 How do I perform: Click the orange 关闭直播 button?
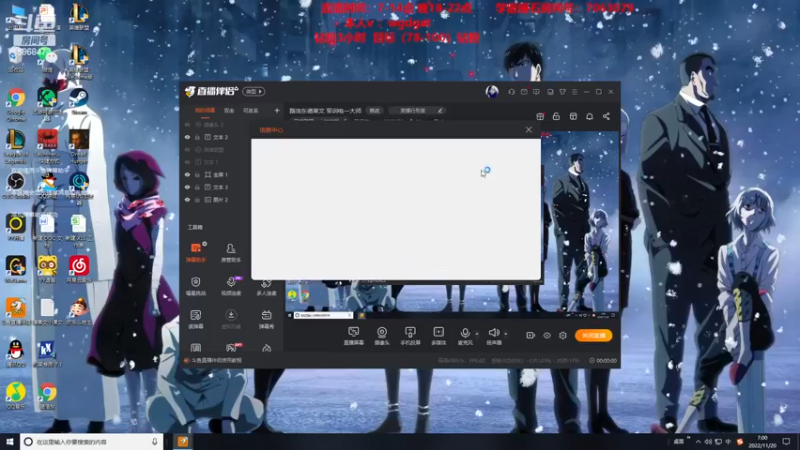tap(593, 335)
